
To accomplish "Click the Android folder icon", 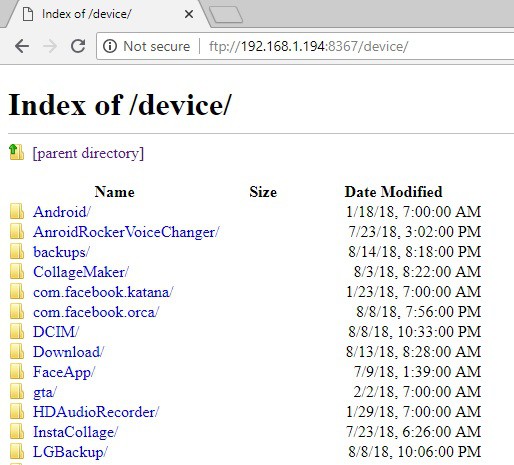I will 17,211.
